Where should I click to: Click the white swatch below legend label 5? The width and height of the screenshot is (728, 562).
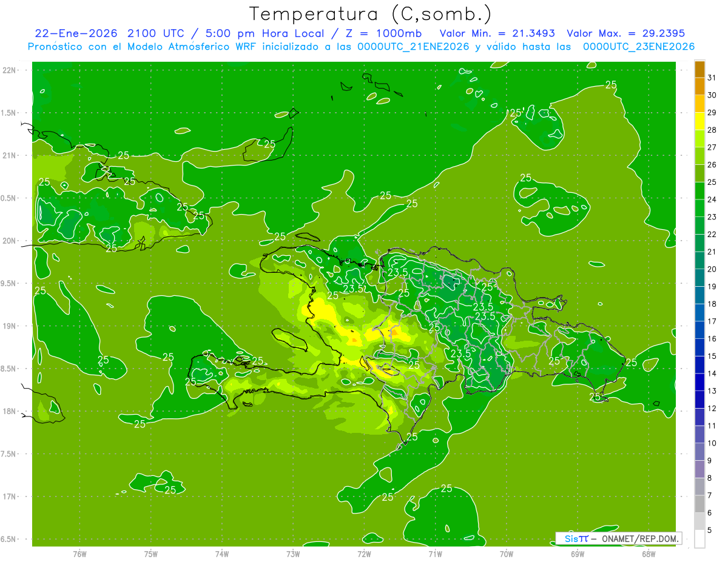[699, 538]
